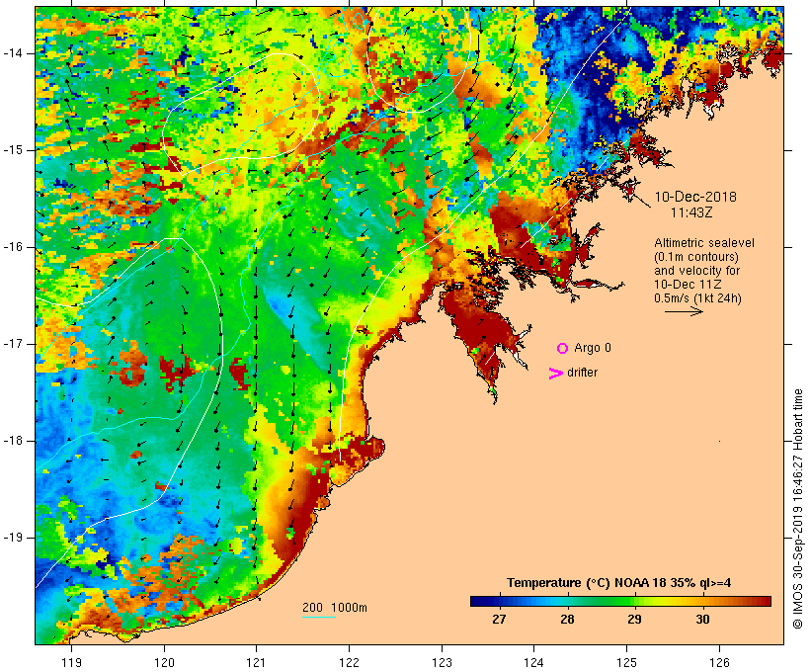Click the '0.5m/s (1kt 24h)' text
The width and height of the screenshot is (810, 672).
(x=697, y=298)
